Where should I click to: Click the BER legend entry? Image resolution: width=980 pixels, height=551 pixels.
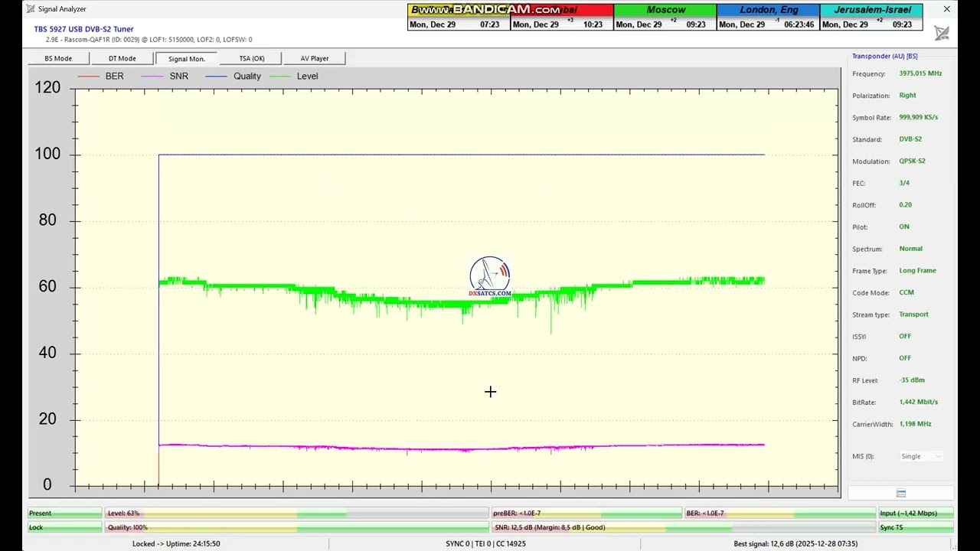(x=100, y=76)
